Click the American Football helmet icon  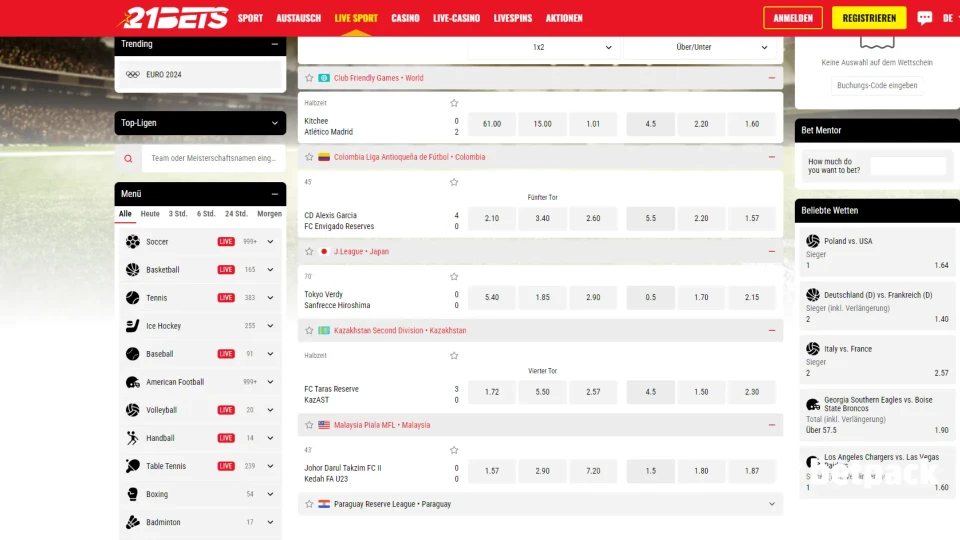tap(132, 382)
